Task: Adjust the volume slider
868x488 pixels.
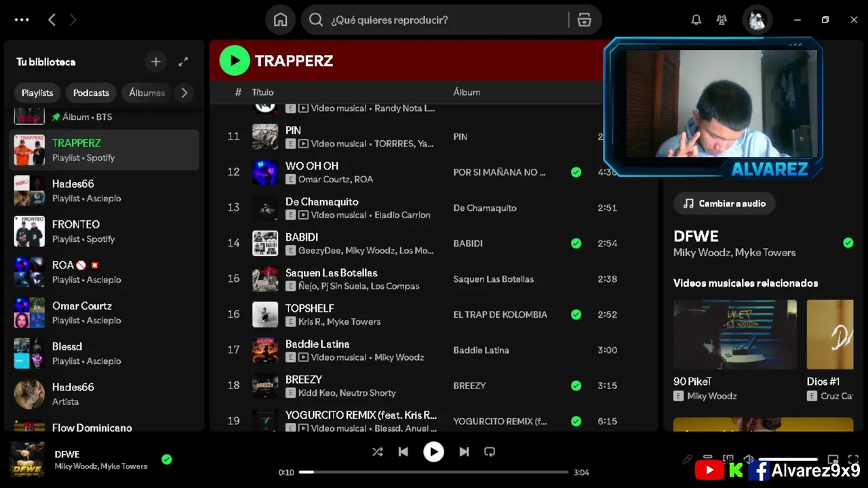Action: 787,459
